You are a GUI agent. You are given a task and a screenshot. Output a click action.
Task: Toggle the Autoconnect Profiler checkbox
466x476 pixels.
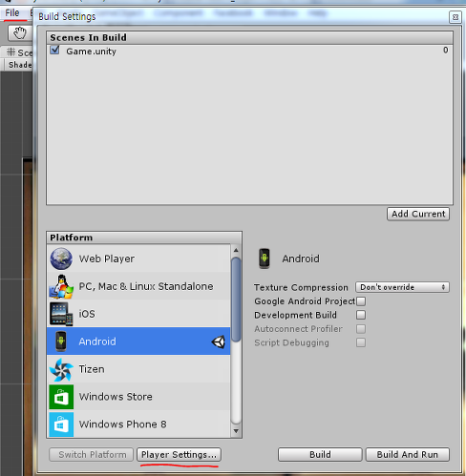coord(361,329)
